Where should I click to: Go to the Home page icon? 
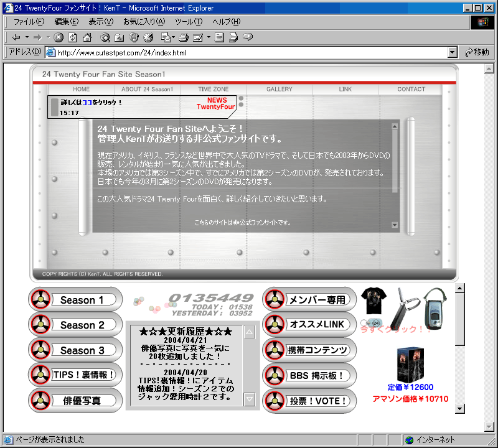[x=87, y=37]
